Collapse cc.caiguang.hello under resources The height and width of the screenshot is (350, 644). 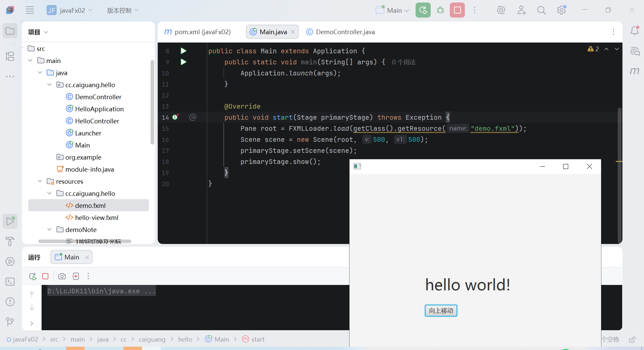pos(49,193)
